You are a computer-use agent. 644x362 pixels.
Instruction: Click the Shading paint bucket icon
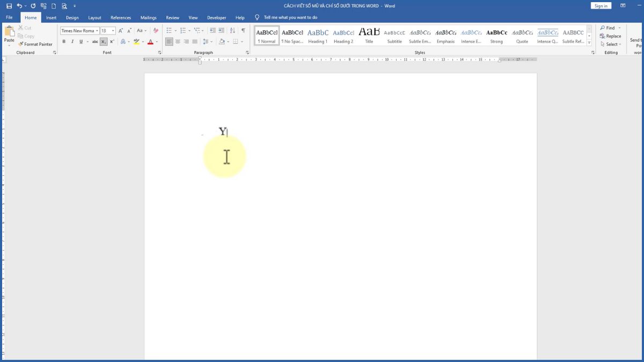pos(222,41)
